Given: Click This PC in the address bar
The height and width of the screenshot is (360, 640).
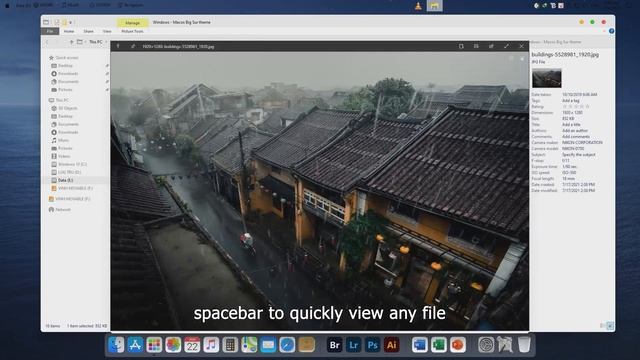Looking at the screenshot, I should (96, 42).
